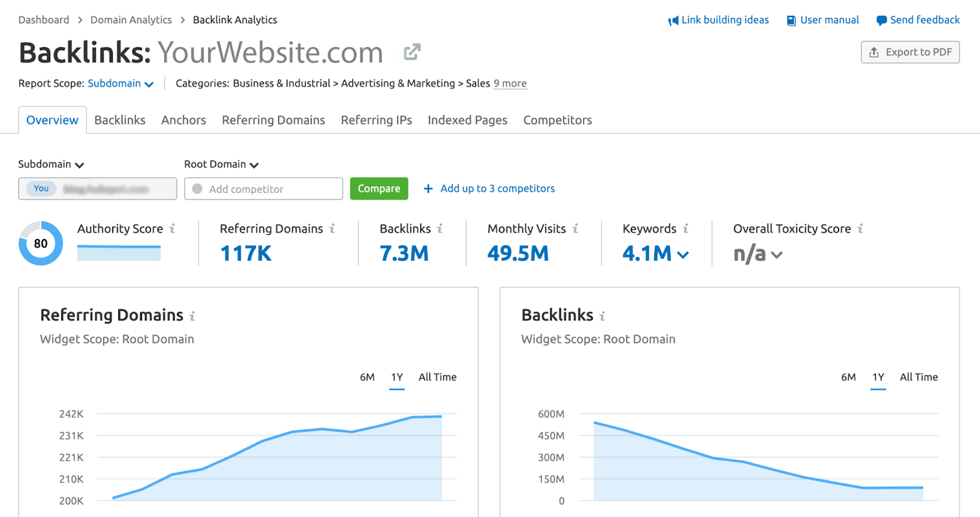Click the Add competitor input field
Screen dimensions: 980x517
tap(263, 189)
